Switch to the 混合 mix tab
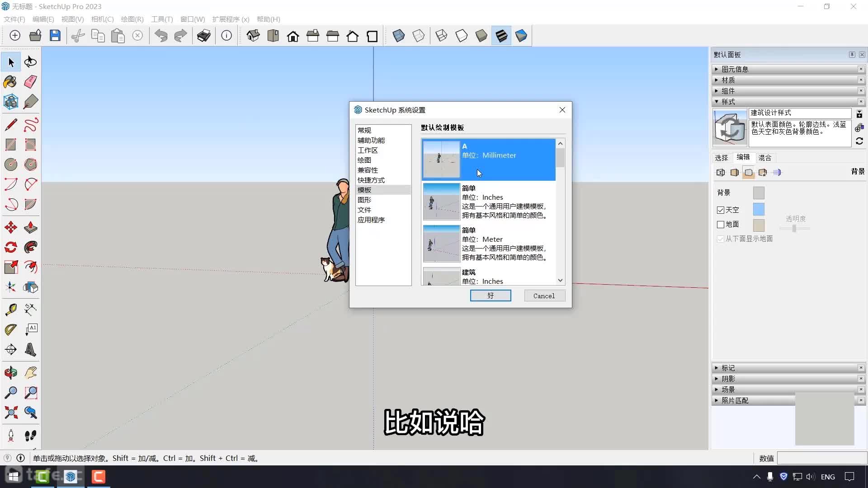Image resolution: width=868 pixels, height=488 pixels. pos(765,158)
